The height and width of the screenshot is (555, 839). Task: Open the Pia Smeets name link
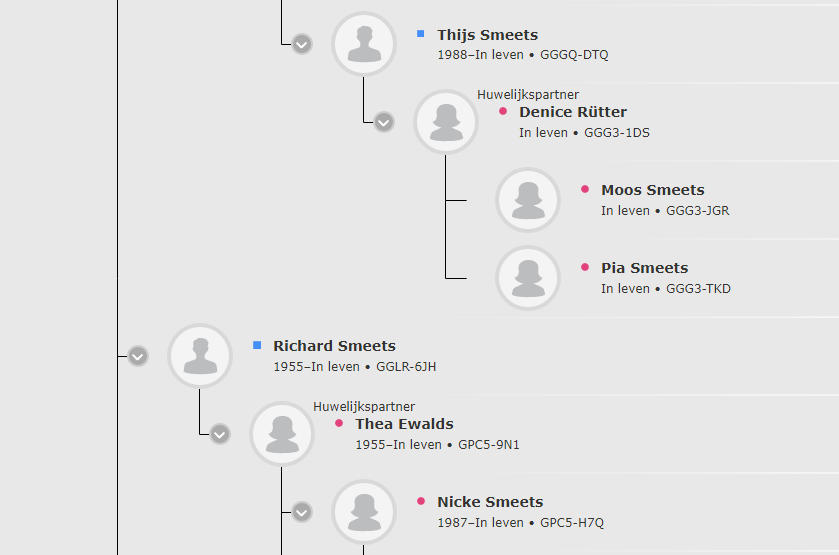(x=644, y=268)
